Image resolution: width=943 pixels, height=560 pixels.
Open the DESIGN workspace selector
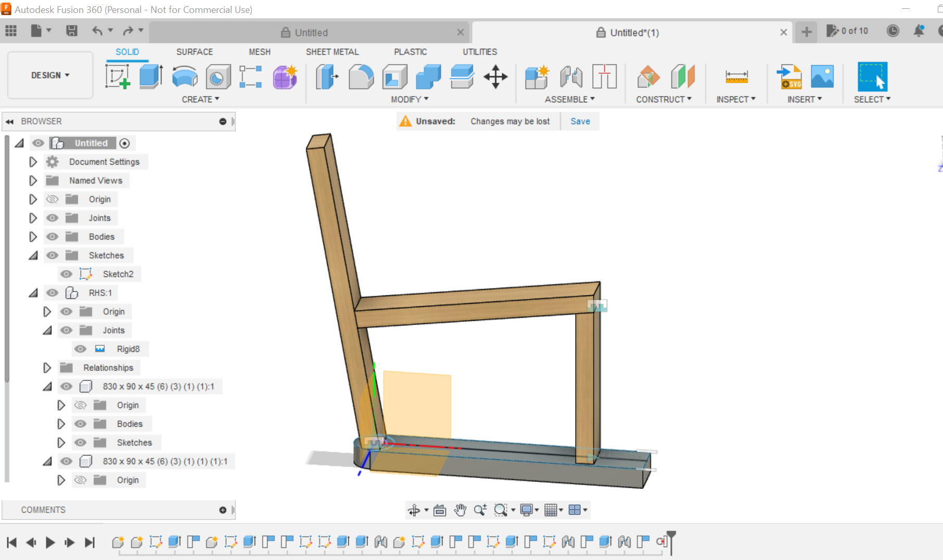pos(49,75)
